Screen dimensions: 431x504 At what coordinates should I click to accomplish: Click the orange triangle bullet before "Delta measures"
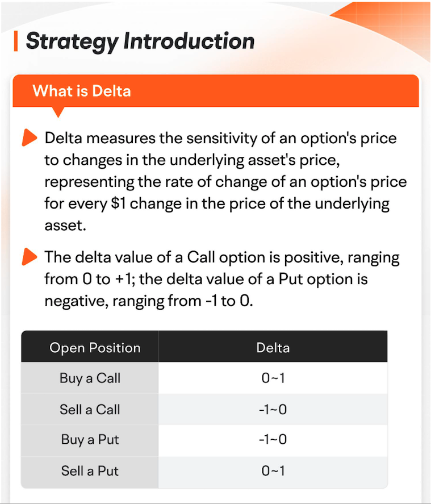point(28,138)
